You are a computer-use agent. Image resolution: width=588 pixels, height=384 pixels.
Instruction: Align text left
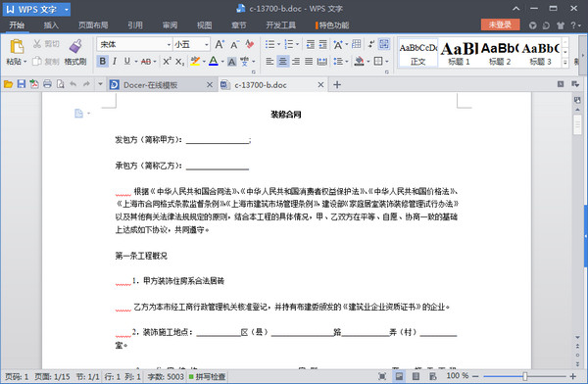[269, 61]
